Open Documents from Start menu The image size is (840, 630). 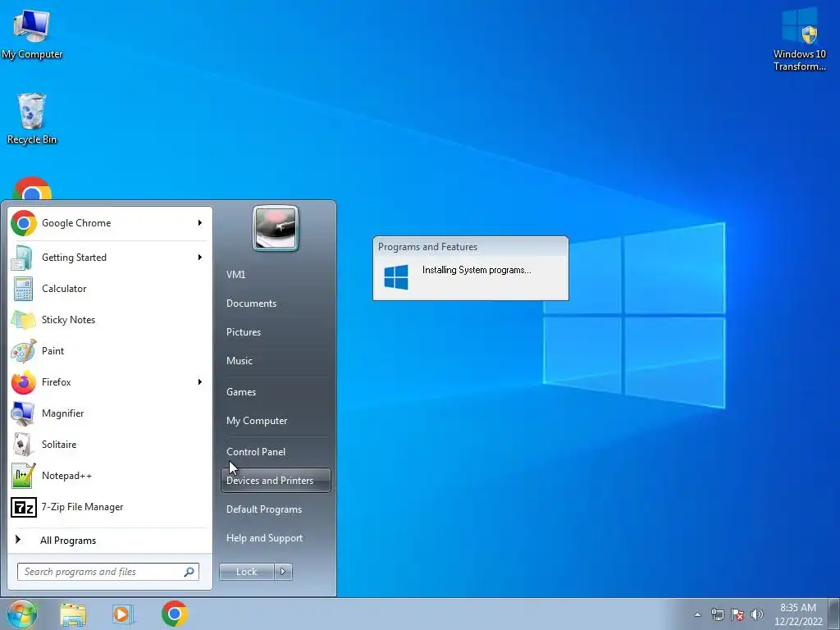tap(251, 304)
